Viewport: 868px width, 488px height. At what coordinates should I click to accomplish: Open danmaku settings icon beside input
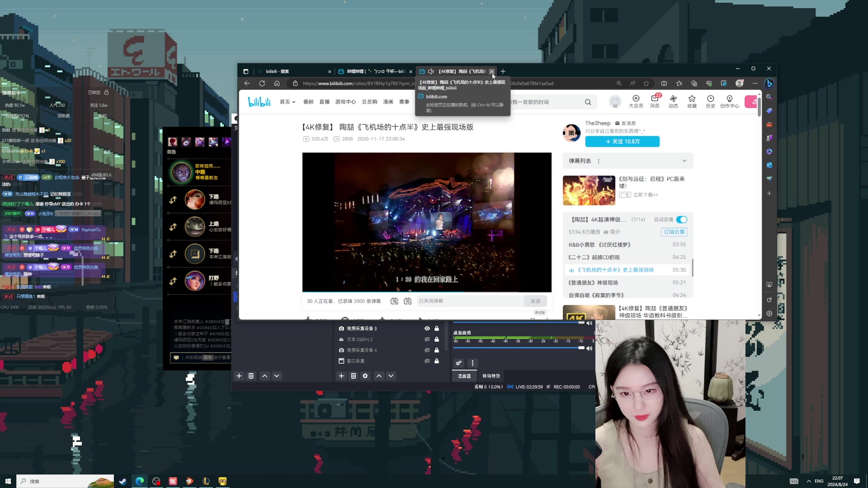[408, 301]
